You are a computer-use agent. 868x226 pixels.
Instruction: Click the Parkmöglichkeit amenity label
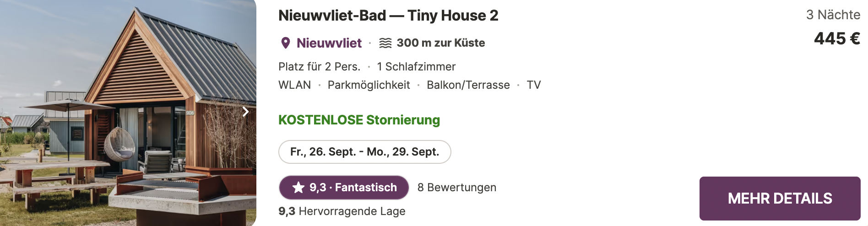pyautogui.click(x=369, y=85)
